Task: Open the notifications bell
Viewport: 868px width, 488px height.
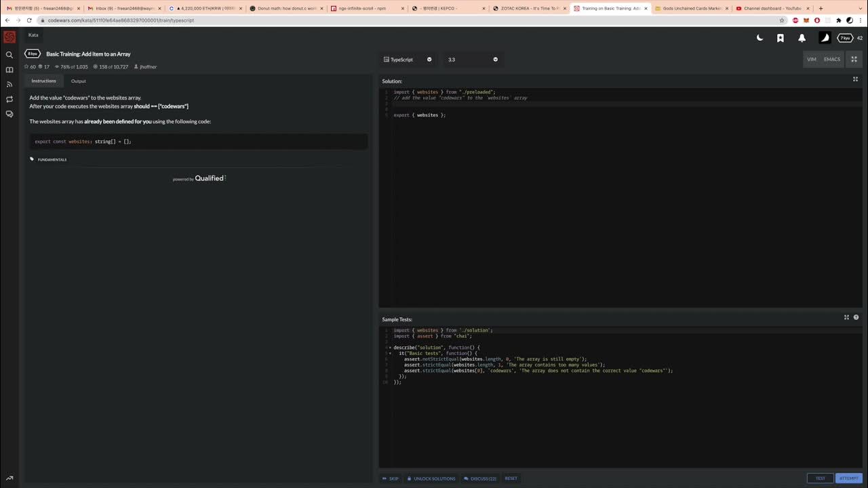Action: [x=802, y=38]
